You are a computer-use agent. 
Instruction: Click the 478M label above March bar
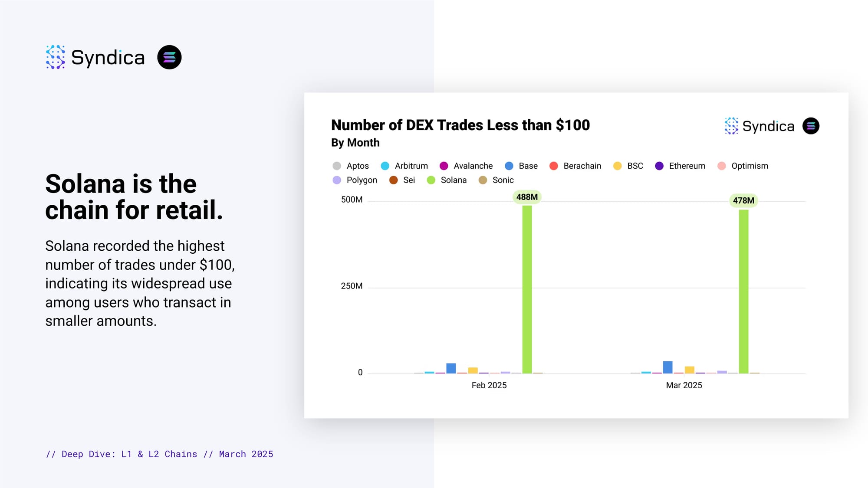point(743,200)
